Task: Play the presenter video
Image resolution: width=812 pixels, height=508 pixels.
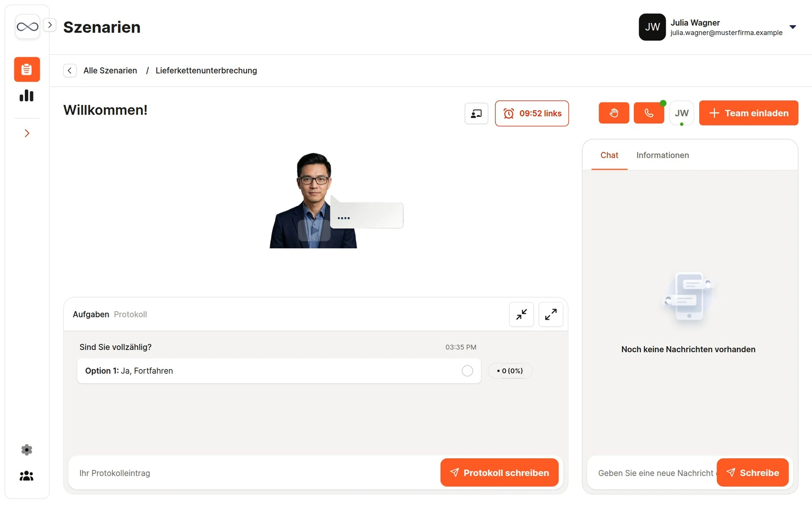Action: click(314, 230)
